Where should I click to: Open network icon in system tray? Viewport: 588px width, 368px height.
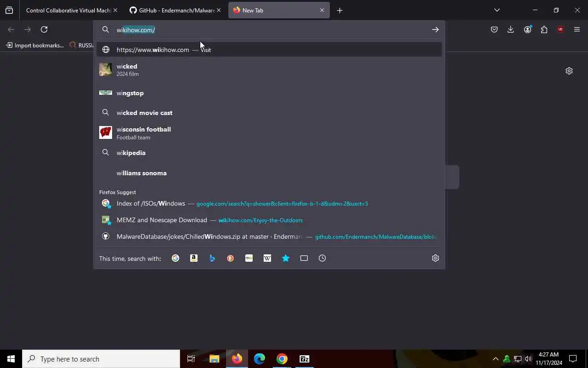(517, 359)
